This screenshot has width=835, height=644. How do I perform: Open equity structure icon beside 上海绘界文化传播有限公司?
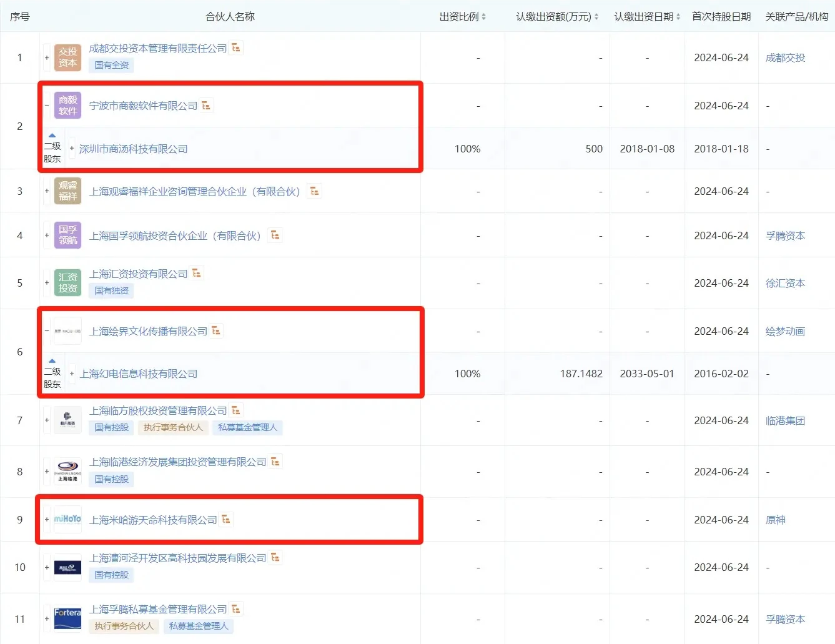click(x=216, y=330)
